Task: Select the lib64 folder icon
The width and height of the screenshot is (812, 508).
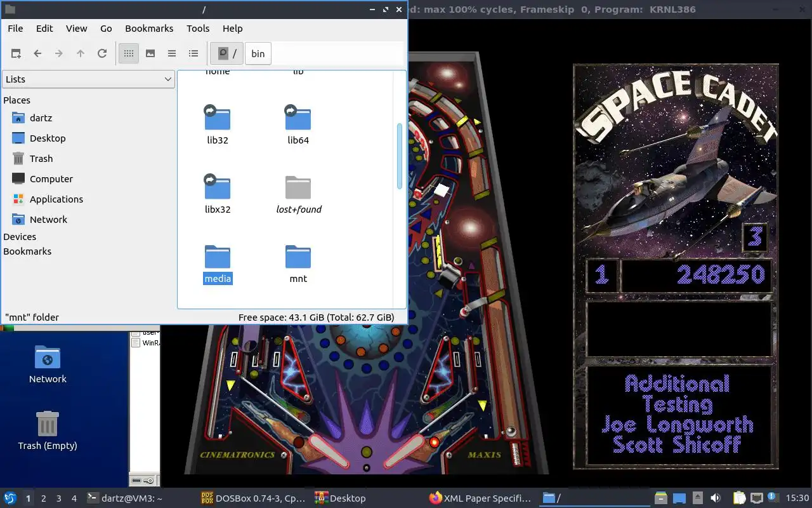Action: click(x=298, y=118)
